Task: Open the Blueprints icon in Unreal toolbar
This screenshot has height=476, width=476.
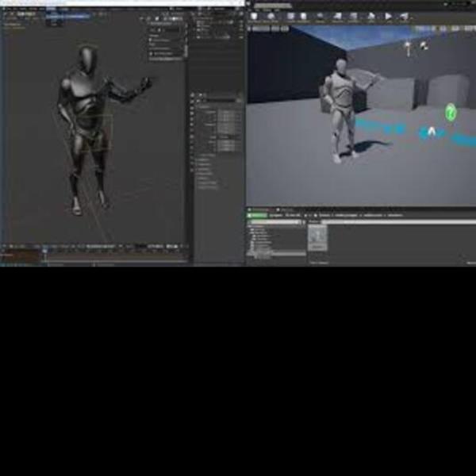Action: point(337,17)
